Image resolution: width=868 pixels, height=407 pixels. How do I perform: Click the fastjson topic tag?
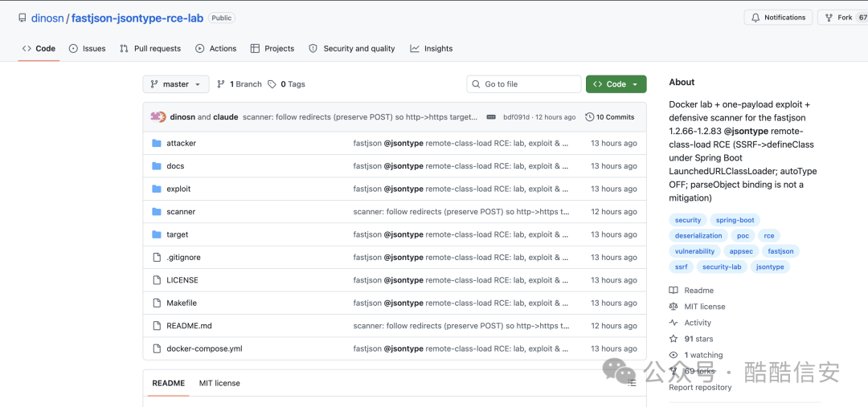click(x=780, y=251)
